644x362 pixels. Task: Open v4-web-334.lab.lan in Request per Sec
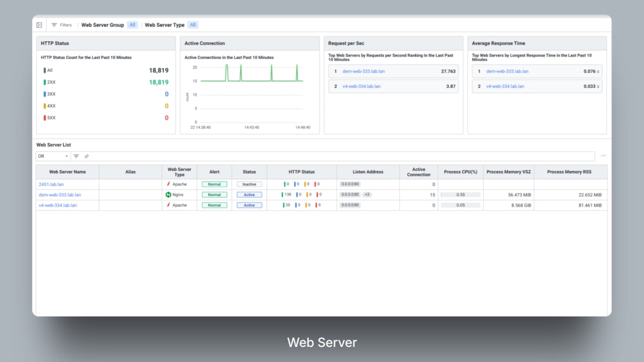point(361,86)
